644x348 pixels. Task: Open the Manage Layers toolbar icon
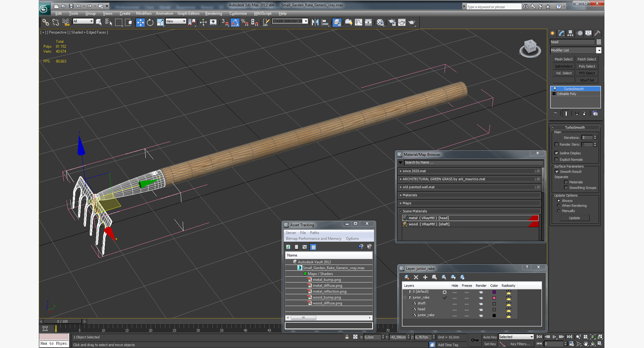(336, 22)
